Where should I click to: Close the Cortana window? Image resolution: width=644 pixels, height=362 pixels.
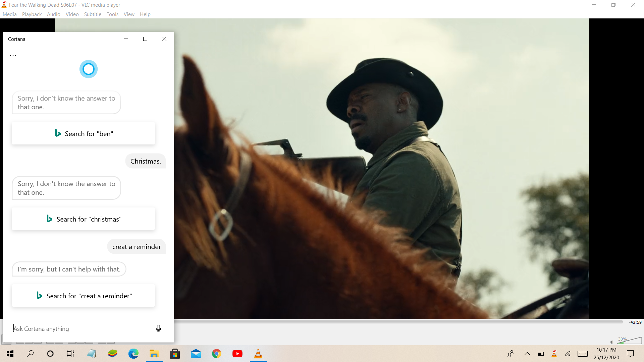pos(164,39)
